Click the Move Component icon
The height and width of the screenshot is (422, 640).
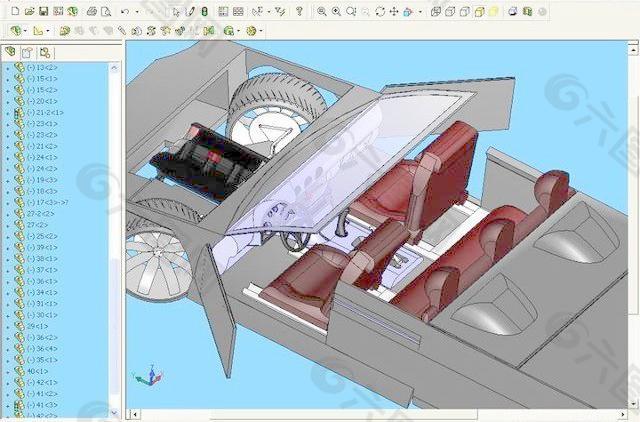click(x=137, y=31)
